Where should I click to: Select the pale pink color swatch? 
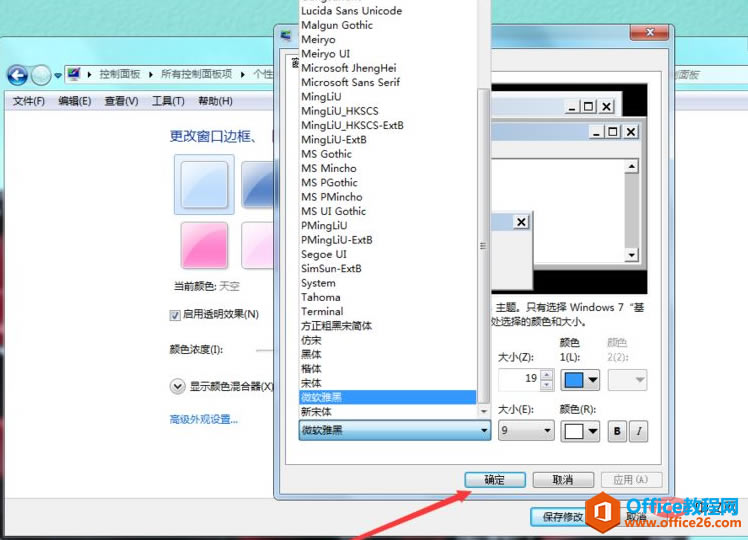point(258,245)
